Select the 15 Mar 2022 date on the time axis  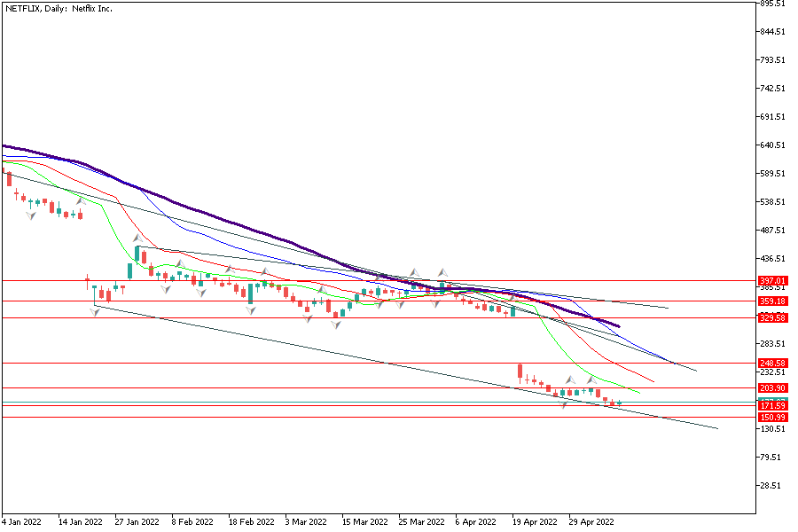365,522
